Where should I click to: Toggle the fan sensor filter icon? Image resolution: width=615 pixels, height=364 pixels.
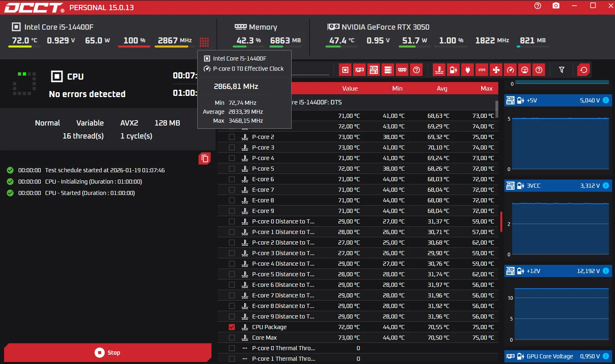(x=496, y=70)
